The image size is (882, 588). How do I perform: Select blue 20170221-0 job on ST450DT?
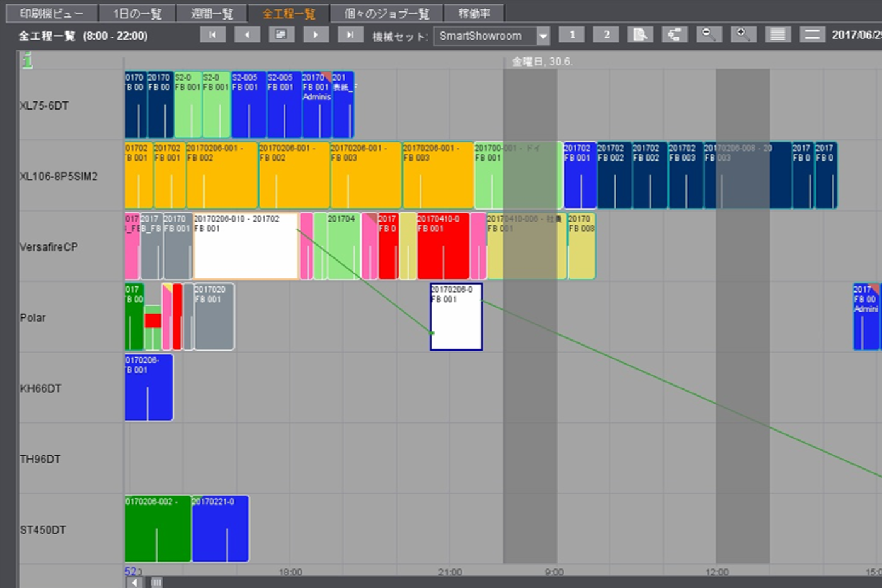pos(220,529)
